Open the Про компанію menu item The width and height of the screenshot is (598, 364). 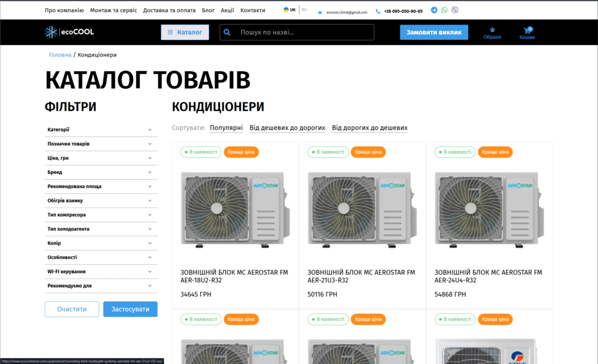[x=64, y=10]
